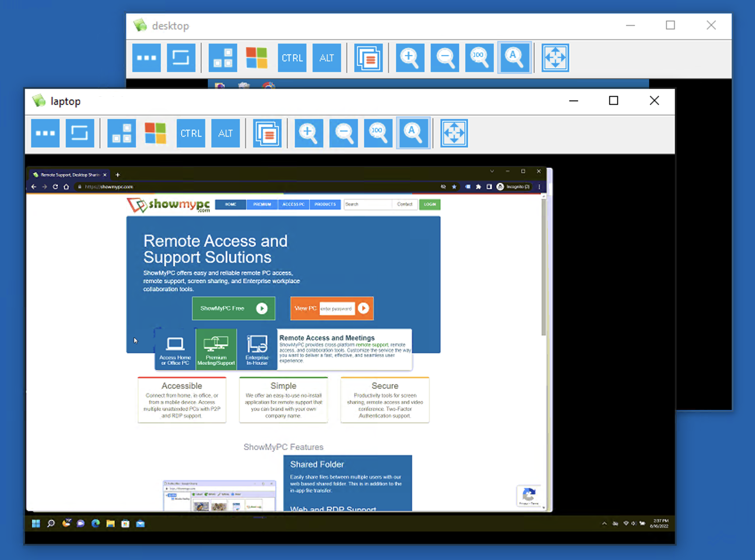Click the four-squares layout icon in laptop window

pyautogui.click(x=122, y=133)
